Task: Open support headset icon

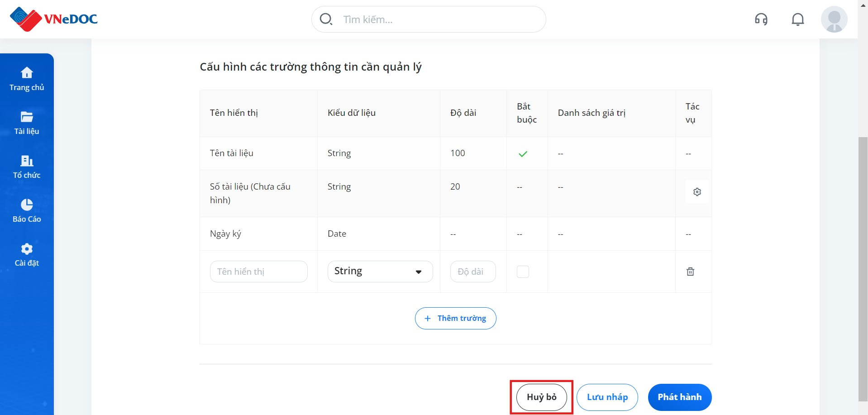Action: [x=761, y=19]
